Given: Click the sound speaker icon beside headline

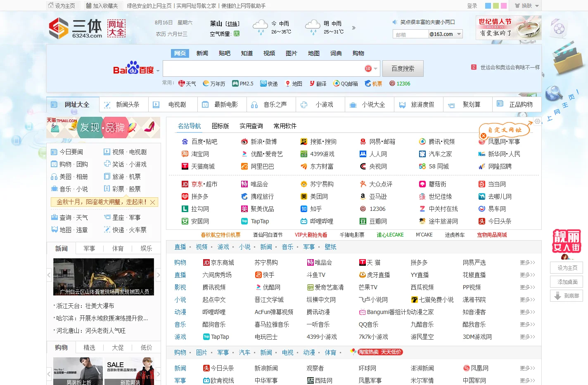Looking at the screenshot, I should (x=395, y=22).
